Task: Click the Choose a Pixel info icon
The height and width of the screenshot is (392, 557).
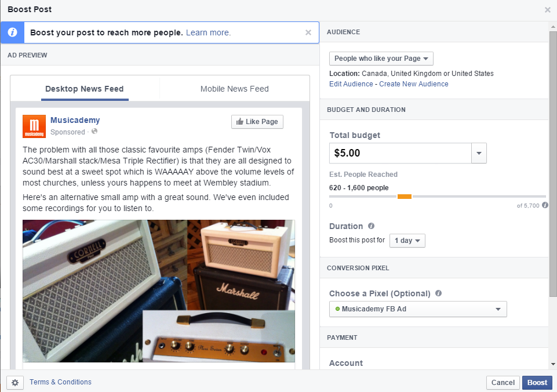Action: point(438,293)
